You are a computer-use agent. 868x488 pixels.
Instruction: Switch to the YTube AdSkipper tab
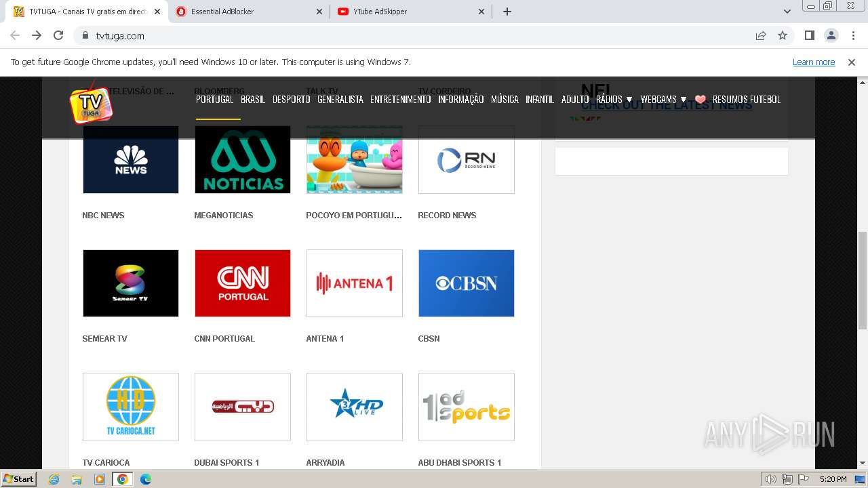[x=412, y=12]
